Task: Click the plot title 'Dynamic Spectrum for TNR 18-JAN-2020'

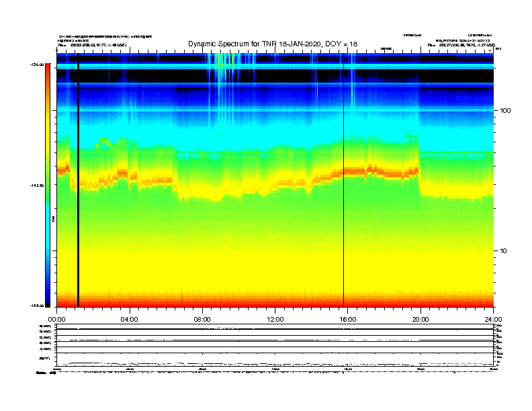Action: 273,44
